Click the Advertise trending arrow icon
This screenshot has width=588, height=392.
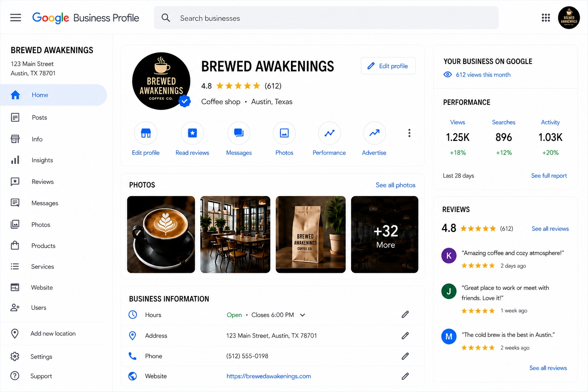pyautogui.click(x=374, y=133)
